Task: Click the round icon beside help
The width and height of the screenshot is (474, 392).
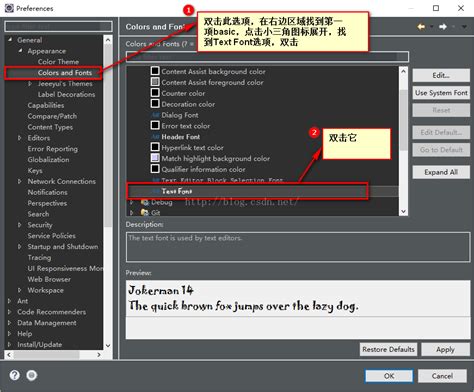Action: coord(32,375)
